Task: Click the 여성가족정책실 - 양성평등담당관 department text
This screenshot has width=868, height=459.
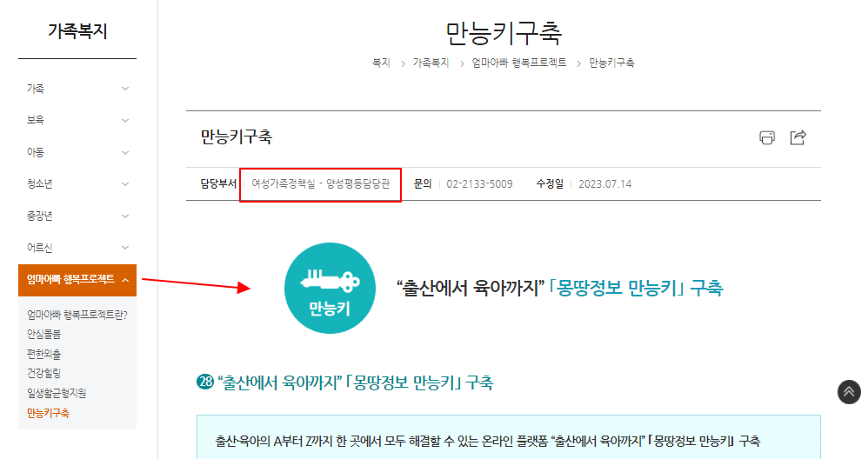Action: tap(321, 183)
